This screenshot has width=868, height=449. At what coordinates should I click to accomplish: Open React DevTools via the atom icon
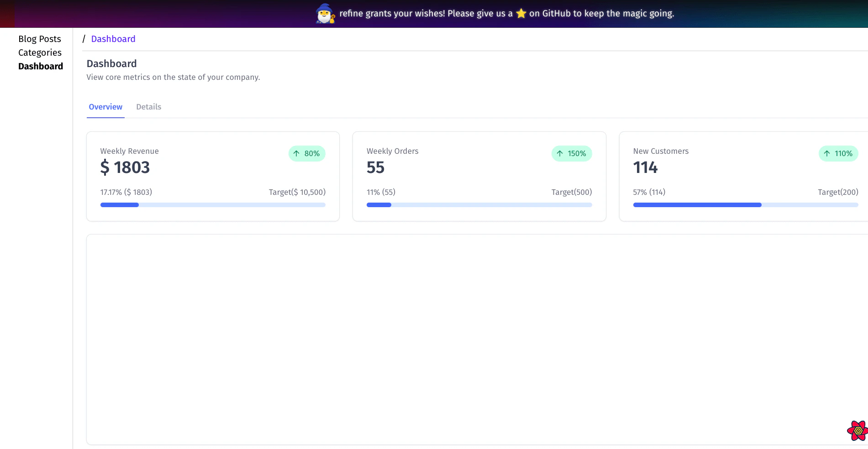(x=857, y=429)
